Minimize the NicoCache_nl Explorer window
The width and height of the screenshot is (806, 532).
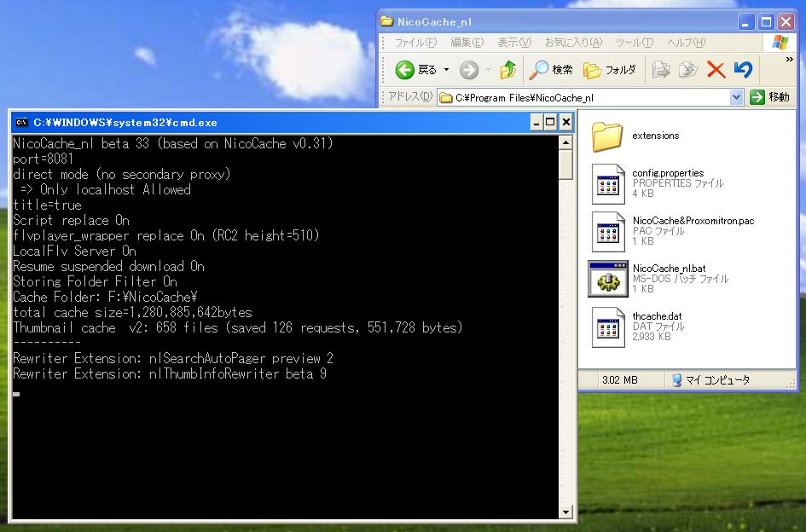click(x=746, y=21)
